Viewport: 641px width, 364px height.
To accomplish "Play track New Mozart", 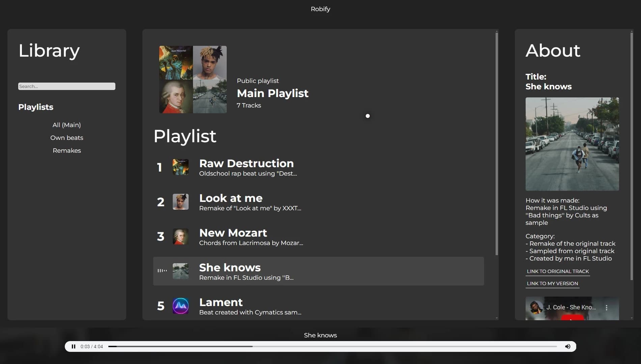I will [x=233, y=233].
